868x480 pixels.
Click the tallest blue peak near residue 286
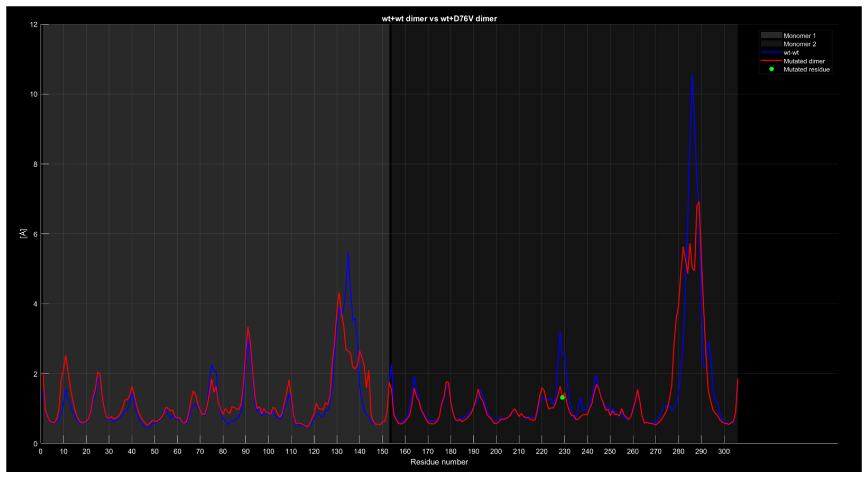[x=692, y=75]
